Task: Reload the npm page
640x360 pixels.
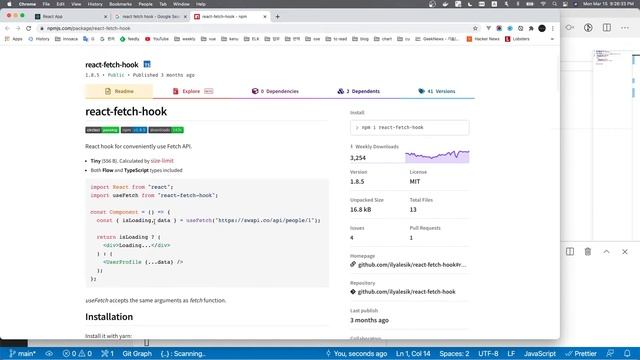Action: tap(29, 28)
